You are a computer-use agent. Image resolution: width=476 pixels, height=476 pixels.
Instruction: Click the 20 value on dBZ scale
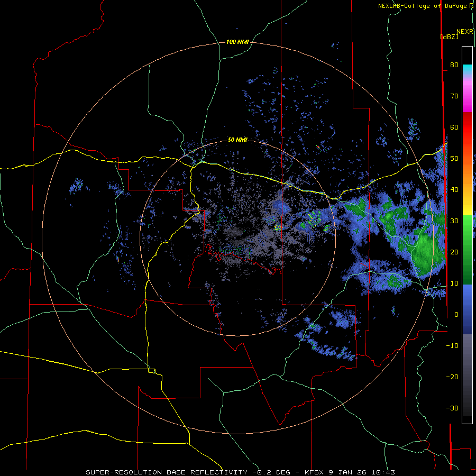(x=454, y=252)
